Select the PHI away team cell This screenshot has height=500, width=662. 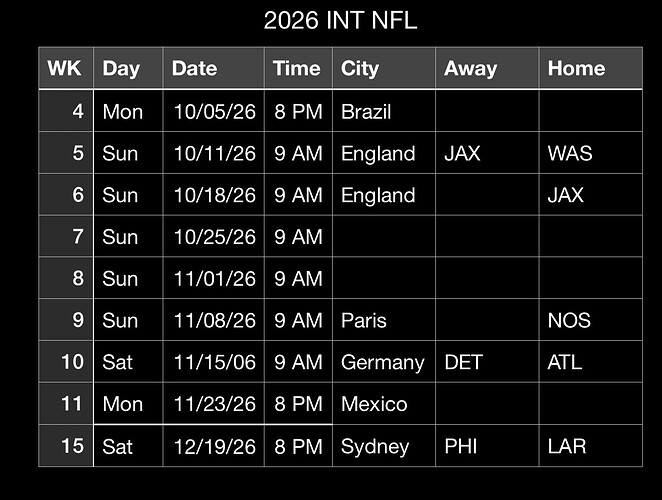click(x=460, y=447)
